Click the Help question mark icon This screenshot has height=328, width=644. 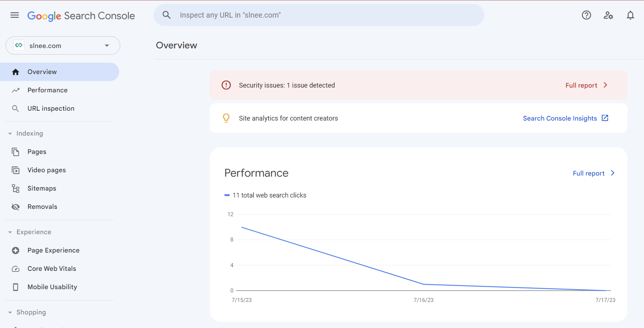pos(586,15)
